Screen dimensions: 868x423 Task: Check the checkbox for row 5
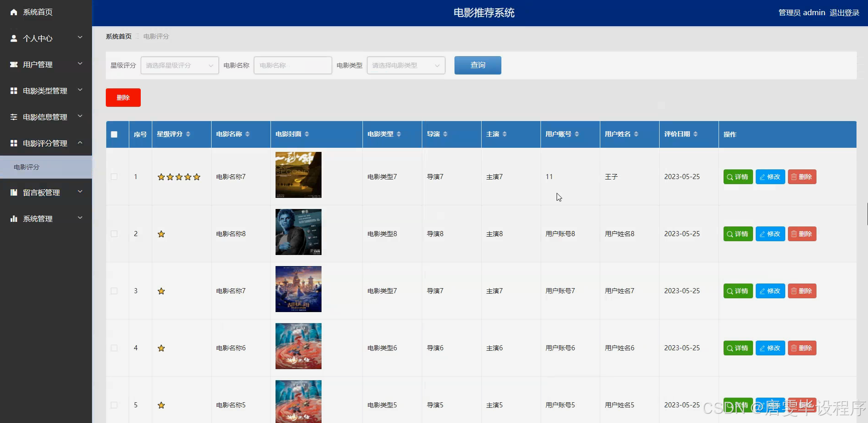point(114,405)
